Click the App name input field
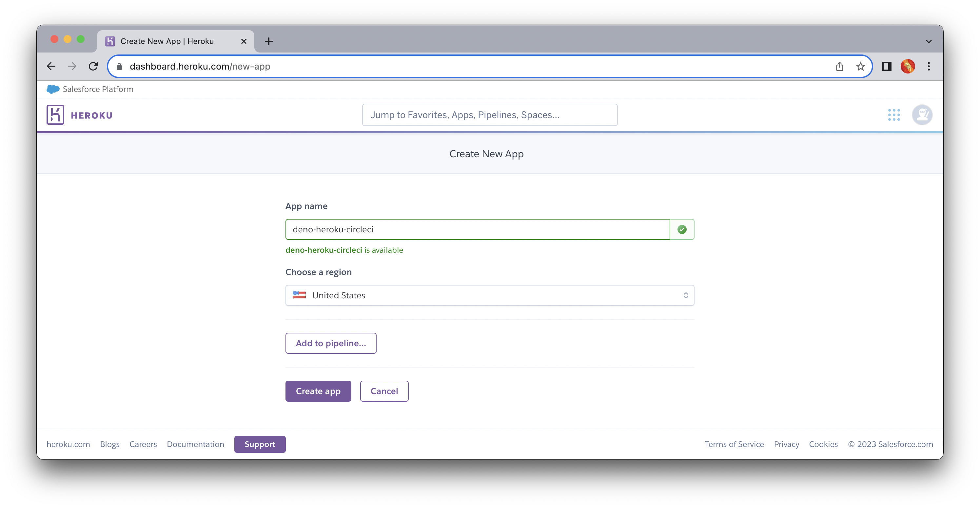The height and width of the screenshot is (508, 980). (x=477, y=230)
